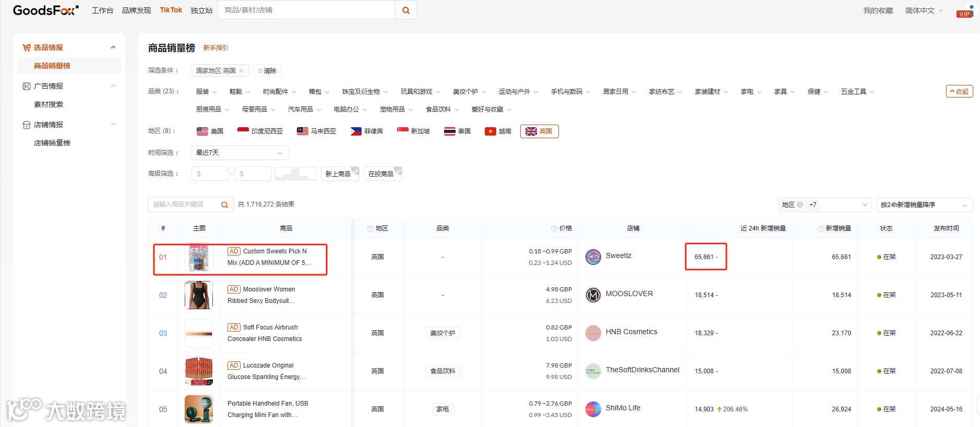Click the 广告情报 sidebar icon
980x427 pixels.
(x=27, y=86)
